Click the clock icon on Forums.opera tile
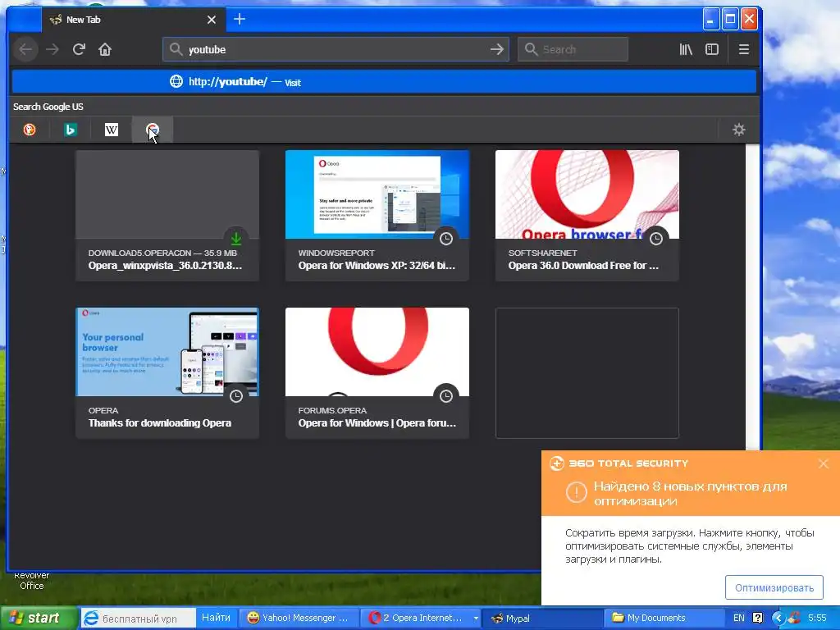The height and width of the screenshot is (630, 840). point(446,396)
